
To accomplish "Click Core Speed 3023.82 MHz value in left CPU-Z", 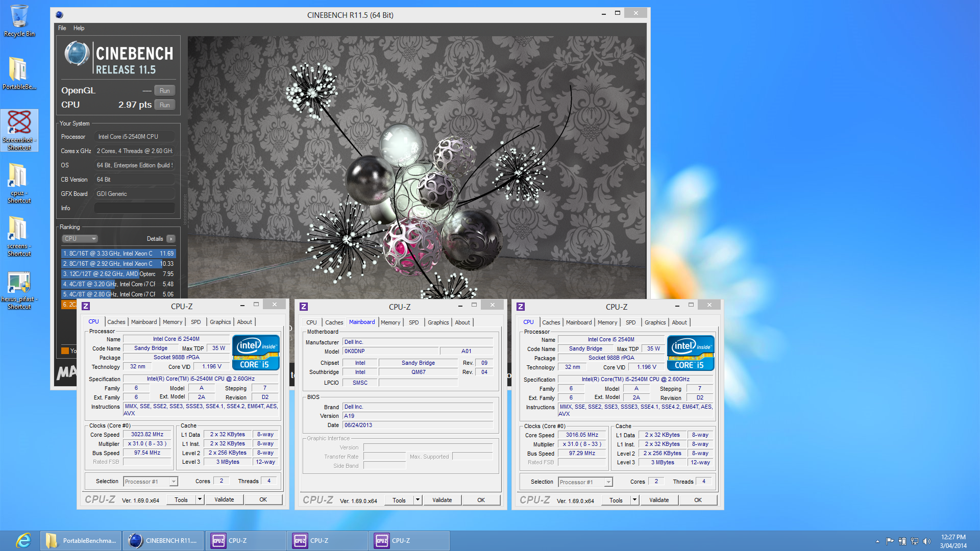I will point(147,435).
